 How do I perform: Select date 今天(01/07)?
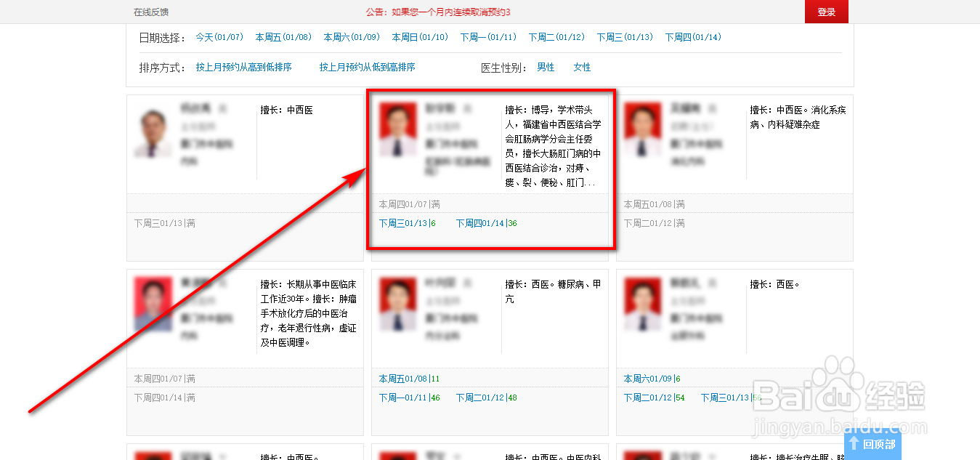219,37
